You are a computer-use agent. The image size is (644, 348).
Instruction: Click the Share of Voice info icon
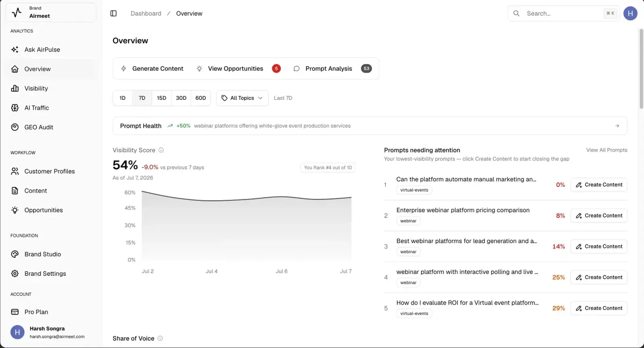click(x=160, y=338)
